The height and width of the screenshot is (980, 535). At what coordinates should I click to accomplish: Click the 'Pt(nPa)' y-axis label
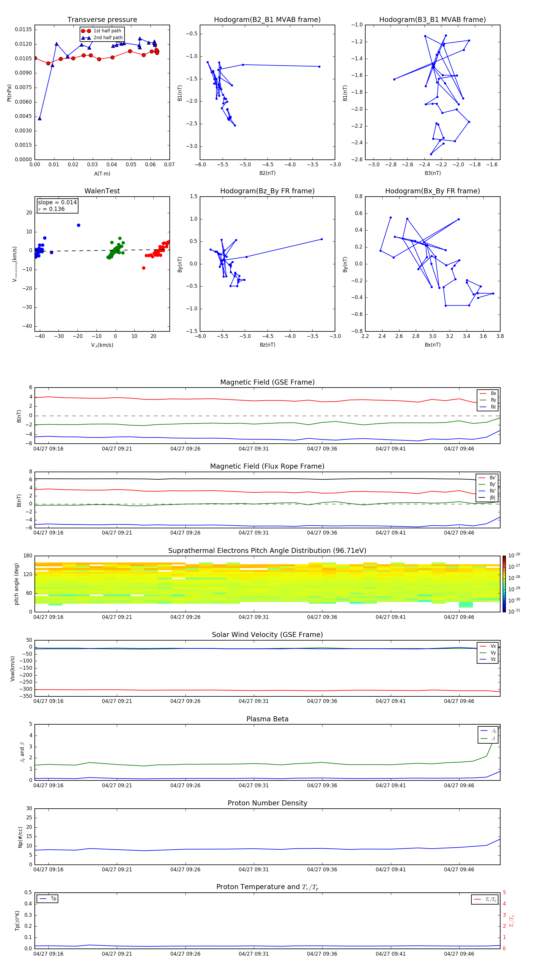9,92
